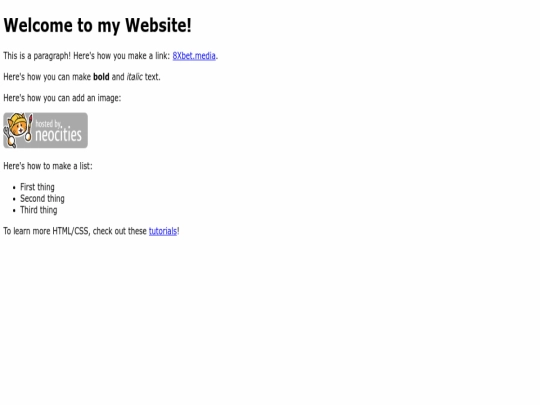The width and height of the screenshot is (540, 405).
Task: Click the bold word in the paragraph
Action: click(x=101, y=77)
